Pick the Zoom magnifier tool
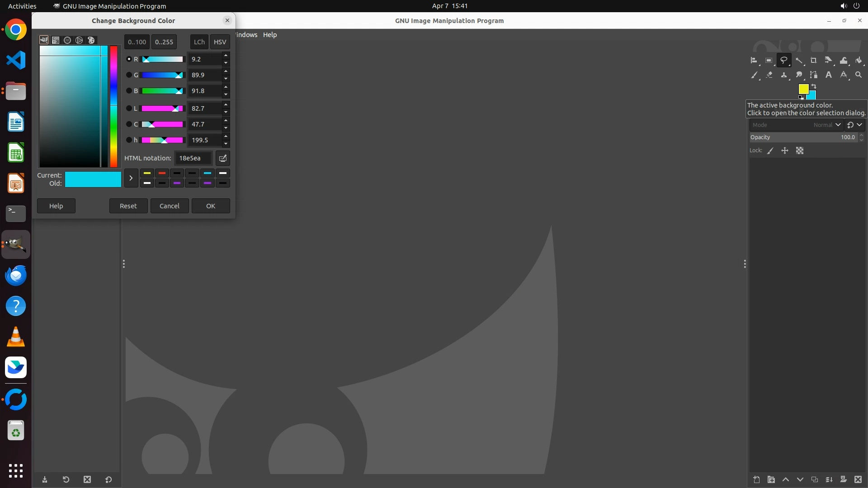The image size is (868, 488). 859,75
